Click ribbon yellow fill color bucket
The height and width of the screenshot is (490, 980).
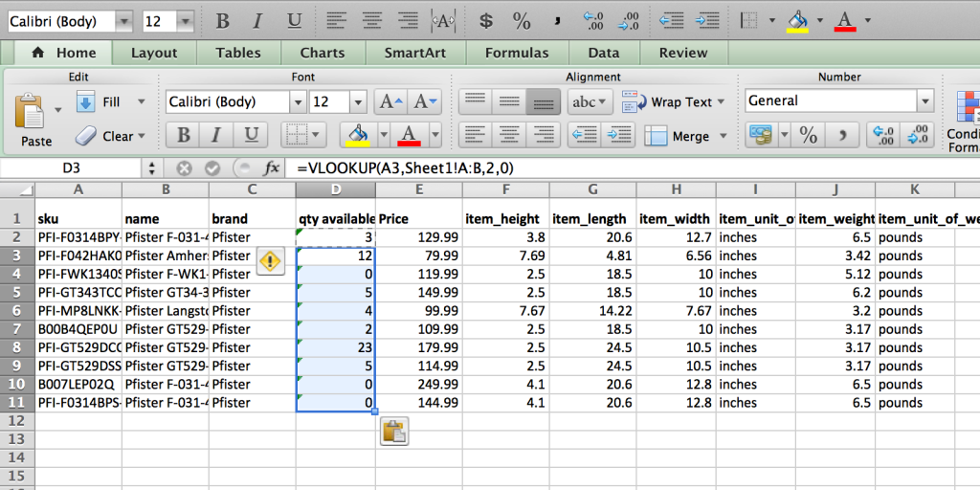(x=358, y=135)
